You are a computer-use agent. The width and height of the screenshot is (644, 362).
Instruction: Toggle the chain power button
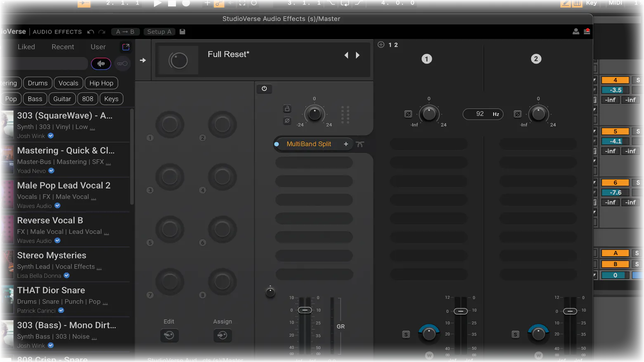click(264, 88)
